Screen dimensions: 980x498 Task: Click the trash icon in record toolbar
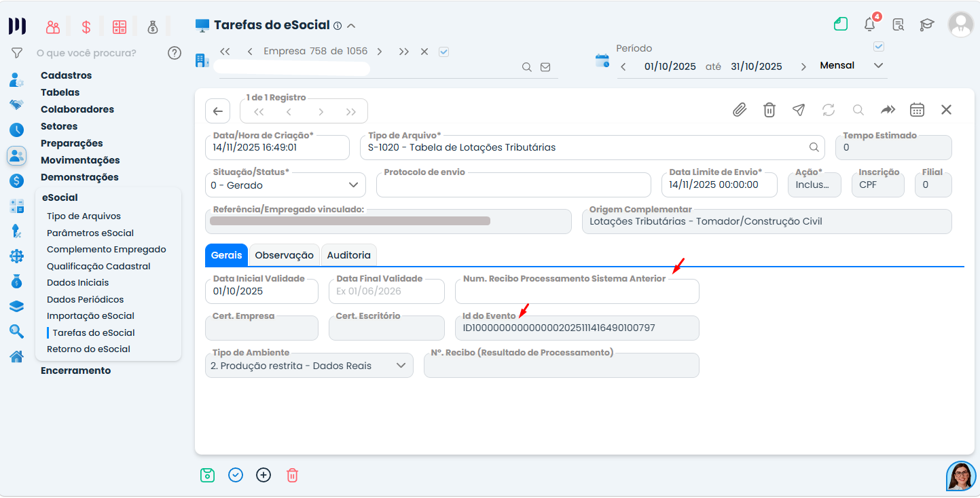[769, 110]
